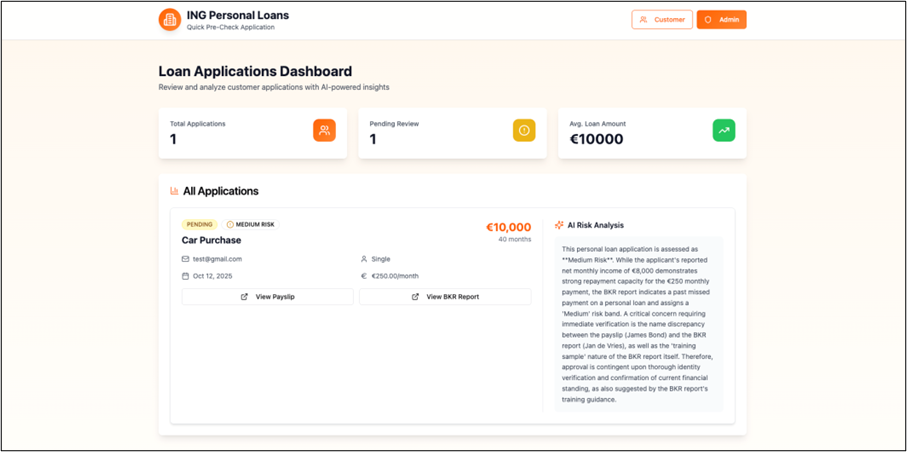Click the bar chart icon beside All Applications
The width and height of the screenshot is (907, 452).
(x=174, y=191)
